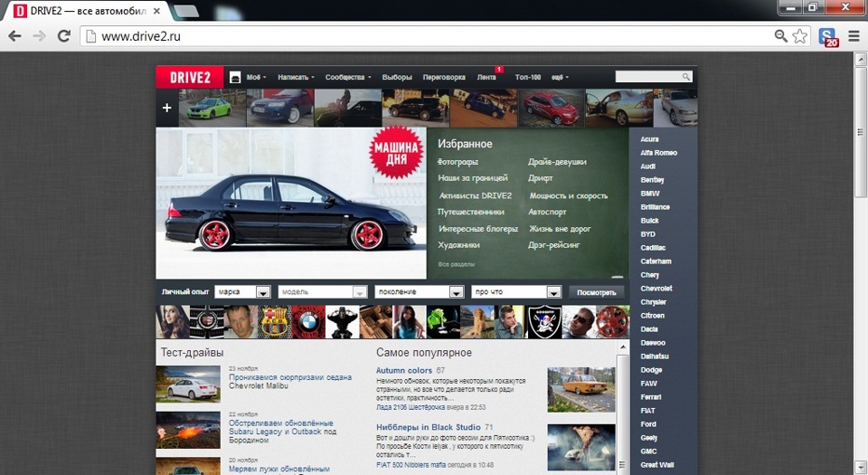Open Наши за границей link
This screenshot has width=868, height=475.
pos(473,178)
